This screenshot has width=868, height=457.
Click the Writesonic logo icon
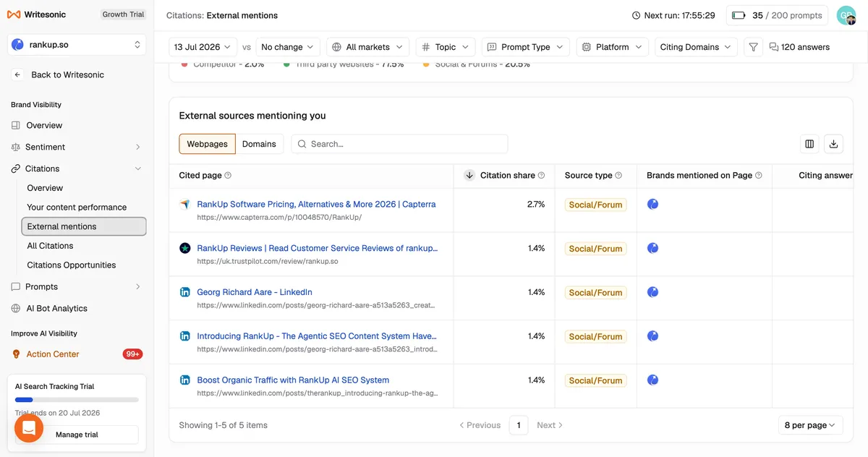coord(14,14)
